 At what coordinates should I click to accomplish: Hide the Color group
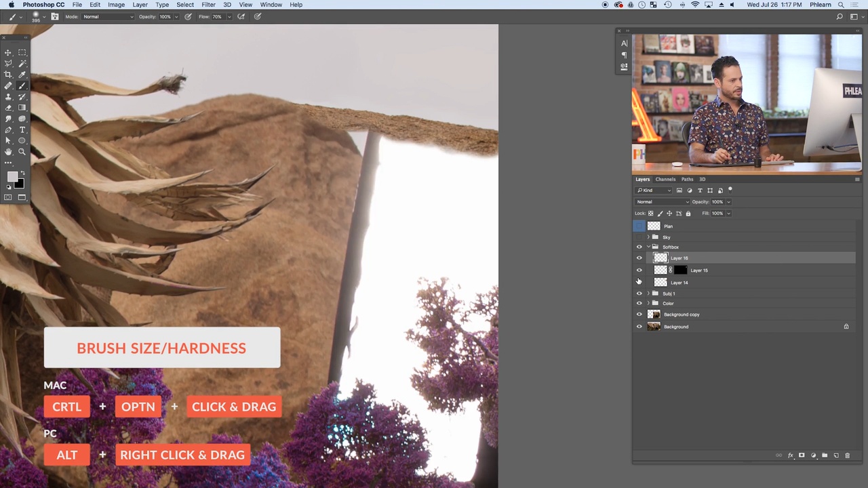639,304
